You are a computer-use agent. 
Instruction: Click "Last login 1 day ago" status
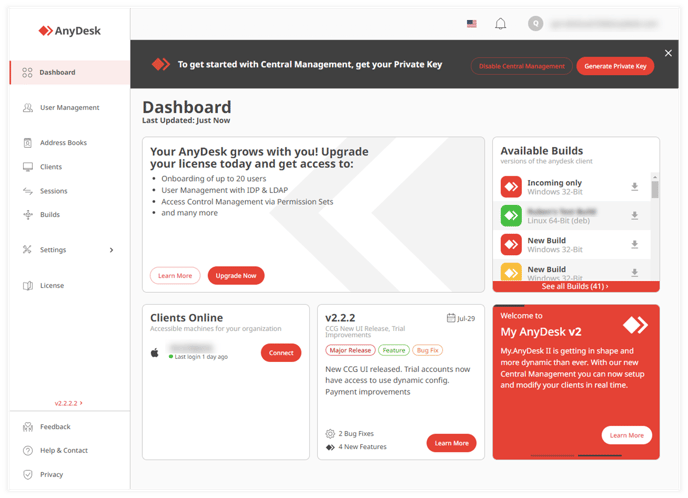point(201,357)
